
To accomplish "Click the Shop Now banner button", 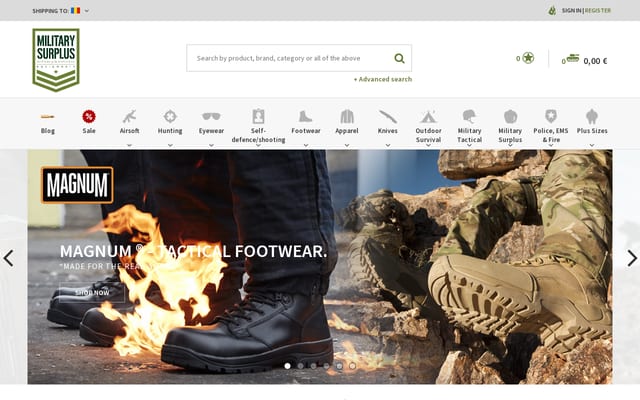I will coord(92,293).
